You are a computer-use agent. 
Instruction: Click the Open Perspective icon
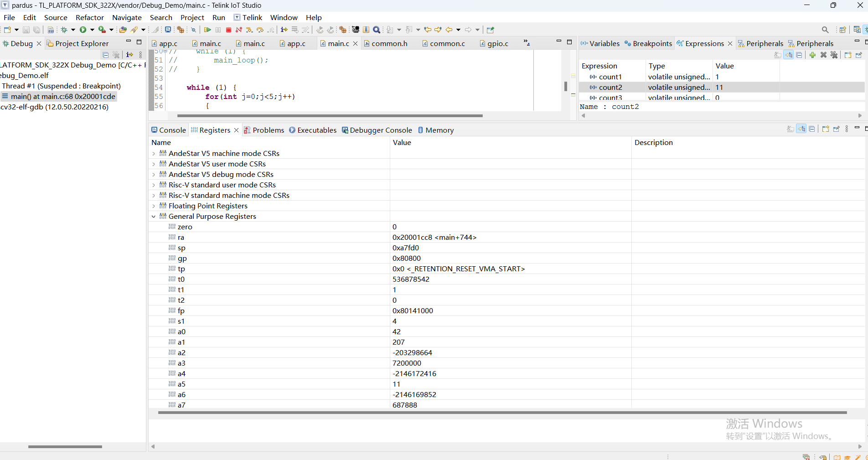pos(843,30)
